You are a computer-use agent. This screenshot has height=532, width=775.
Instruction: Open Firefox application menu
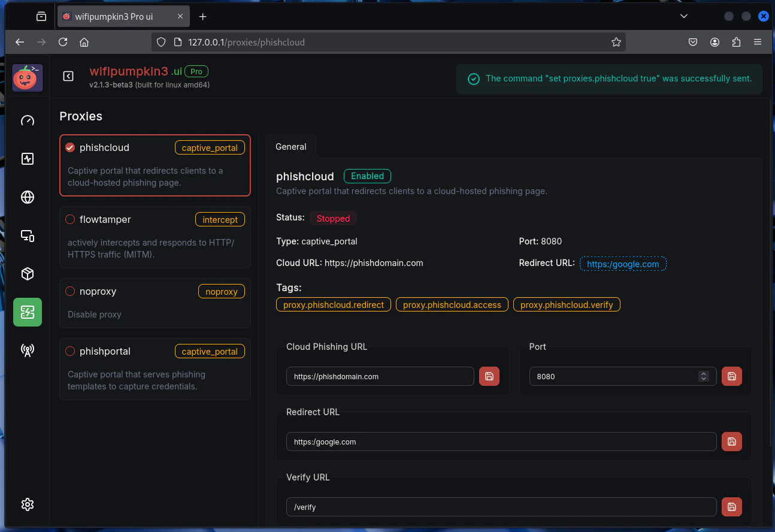coord(758,42)
